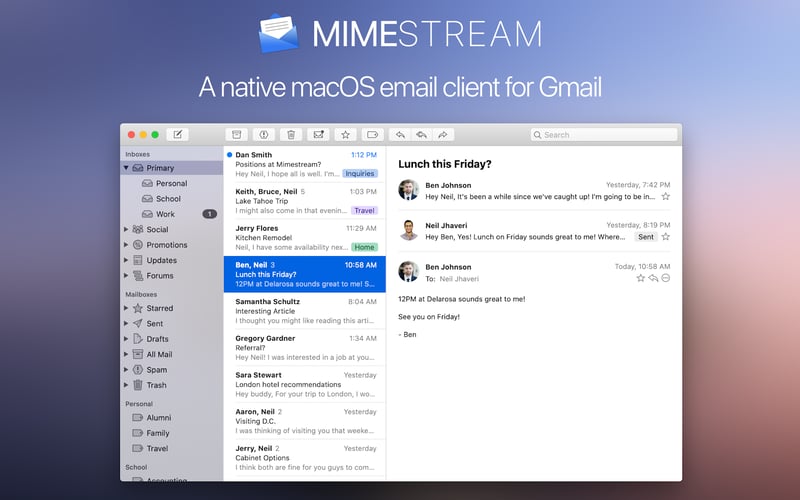Open the School inbox
Viewport: 800px width, 500px height.
(x=172, y=198)
